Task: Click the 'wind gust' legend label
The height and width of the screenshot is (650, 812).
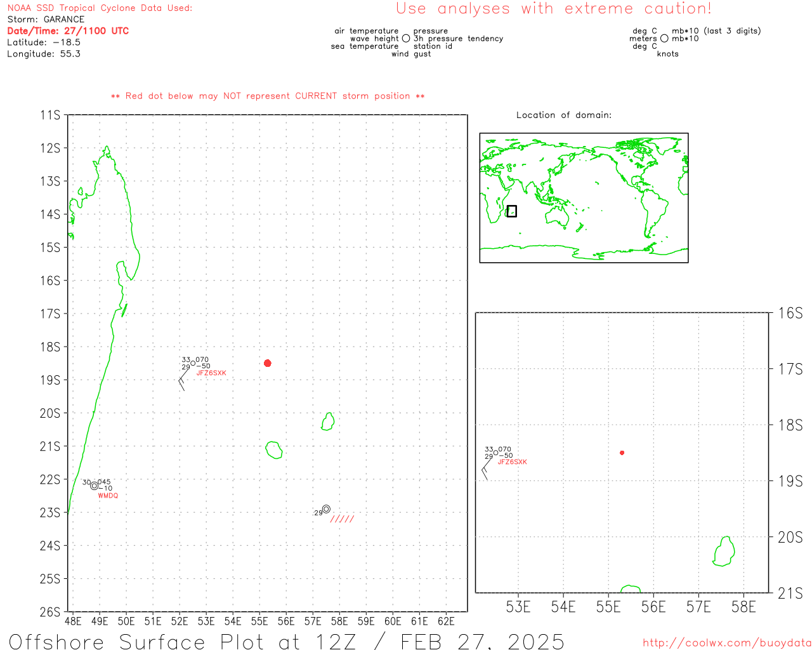Action: [411, 54]
